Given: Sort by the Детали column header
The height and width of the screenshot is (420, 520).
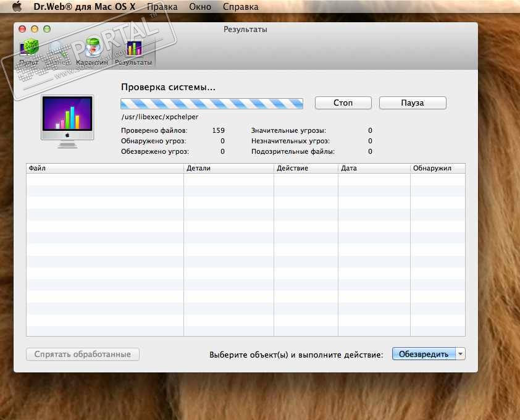Looking at the screenshot, I should click(229, 168).
